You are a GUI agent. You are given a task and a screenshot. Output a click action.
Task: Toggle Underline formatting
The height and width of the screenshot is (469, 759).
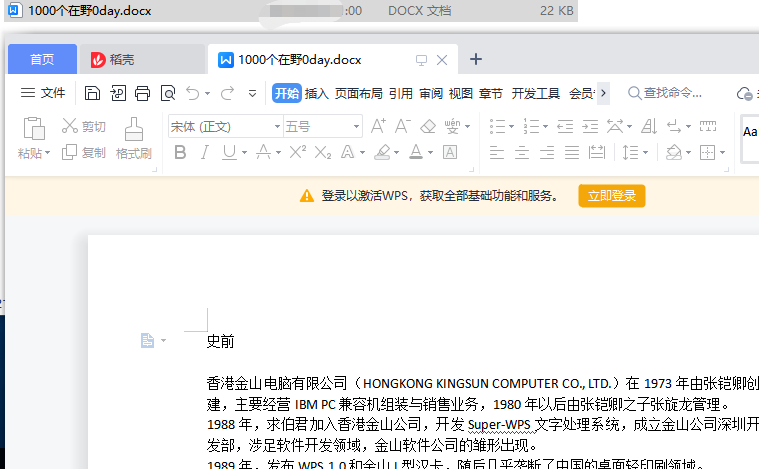point(229,152)
